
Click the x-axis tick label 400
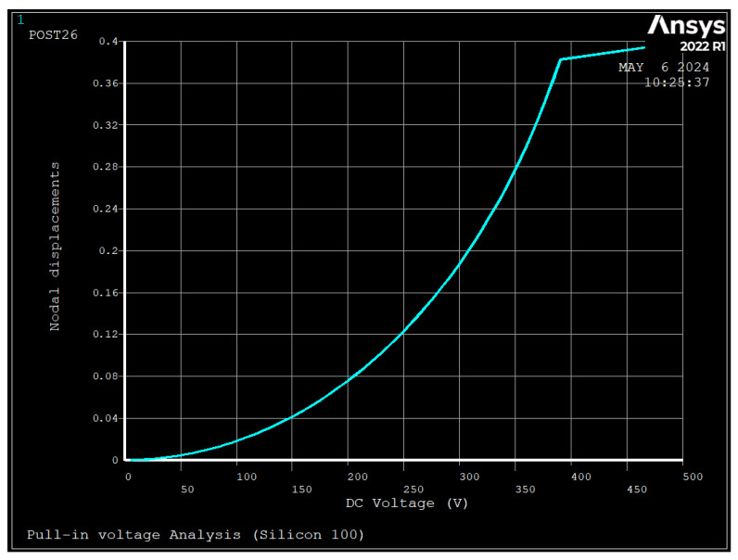click(580, 477)
